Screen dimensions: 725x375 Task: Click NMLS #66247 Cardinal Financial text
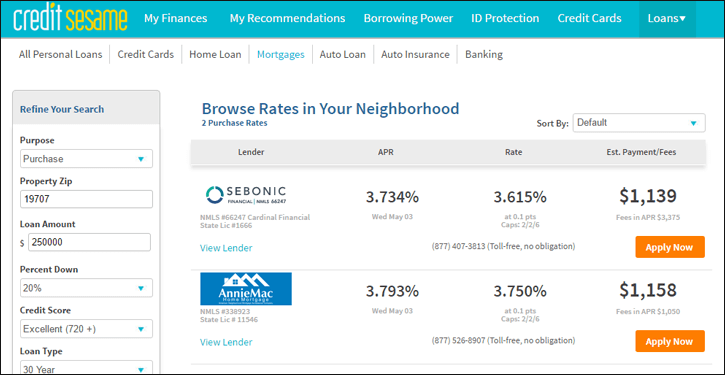click(255, 217)
